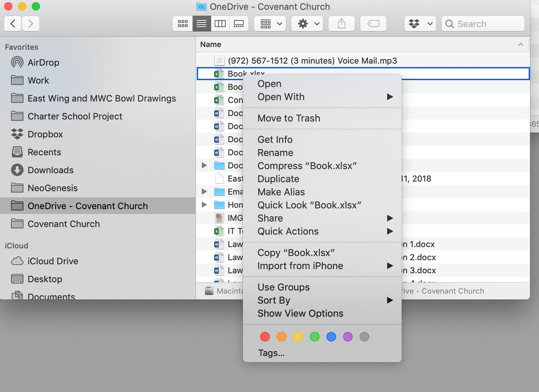Expand the Share submenu

click(x=322, y=218)
